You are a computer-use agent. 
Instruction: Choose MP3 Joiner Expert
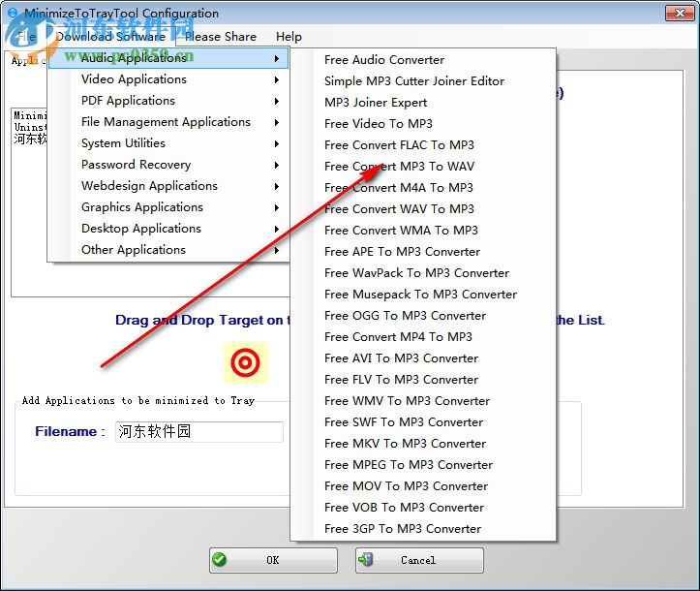(423, 103)
